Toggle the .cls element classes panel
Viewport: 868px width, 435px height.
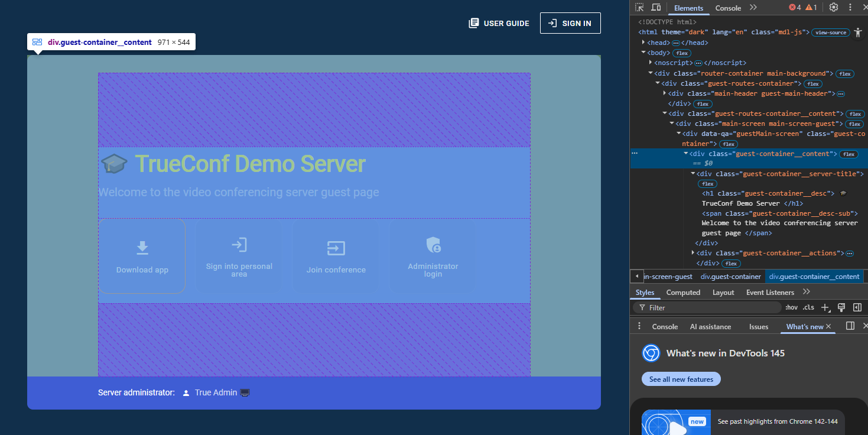(x=808, y=308)
